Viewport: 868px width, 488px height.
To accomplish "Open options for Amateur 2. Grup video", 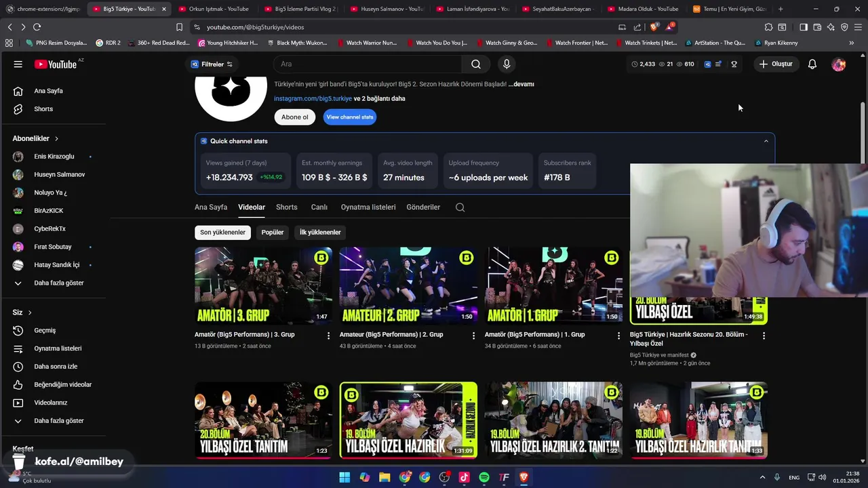I will tap(474, 335).
